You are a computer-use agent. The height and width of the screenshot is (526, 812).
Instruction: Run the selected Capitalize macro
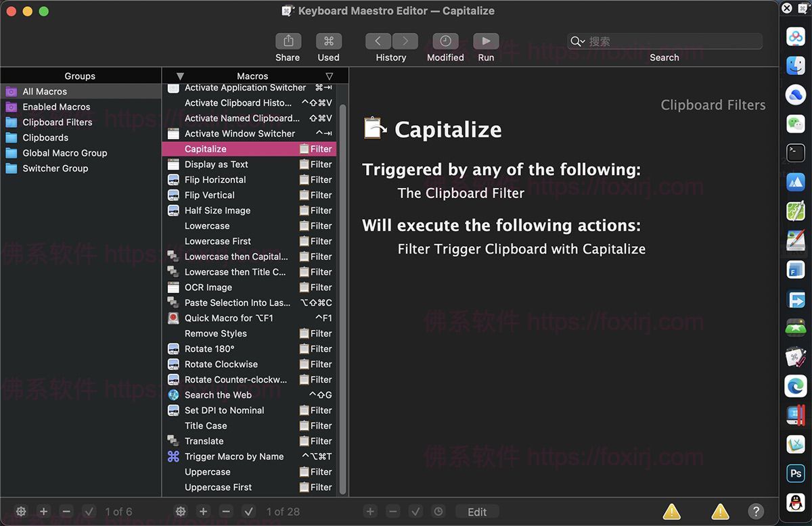[x=486, y=41]
